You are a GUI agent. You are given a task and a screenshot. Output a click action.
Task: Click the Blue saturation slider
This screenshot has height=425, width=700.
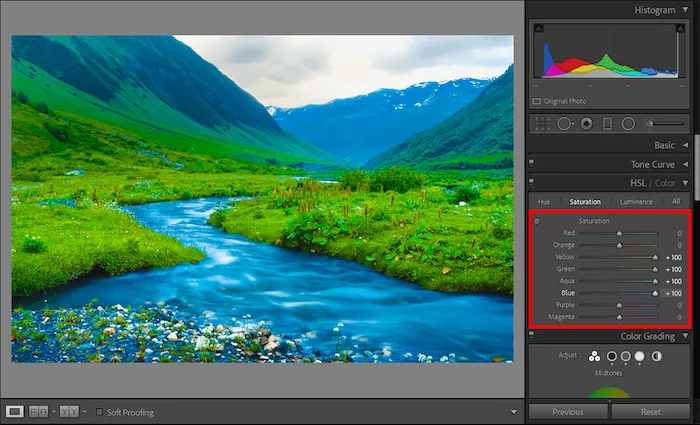(x=619, y=293)
